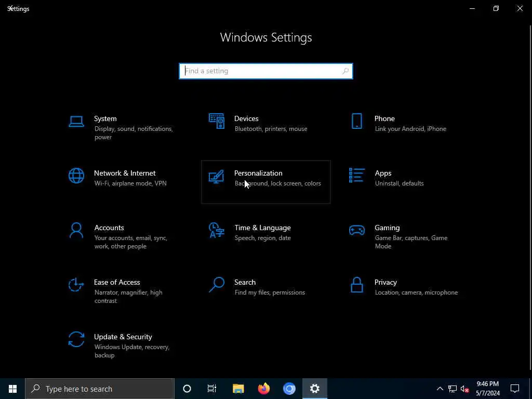Open the Network & Internet globe icon
Image resolution: width=532 pixels, height=399 pixels.
pos(76,176)
